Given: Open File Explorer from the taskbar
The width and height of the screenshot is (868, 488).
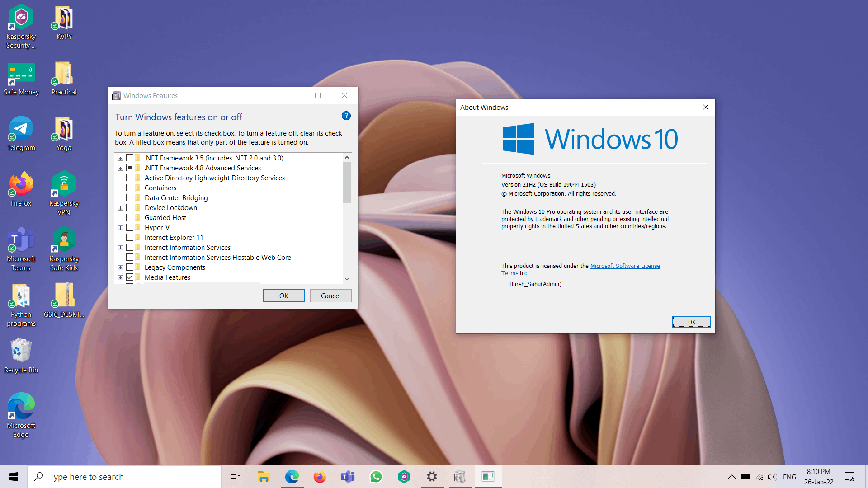Looking at the screenshot, I should (x=264, y=477).
